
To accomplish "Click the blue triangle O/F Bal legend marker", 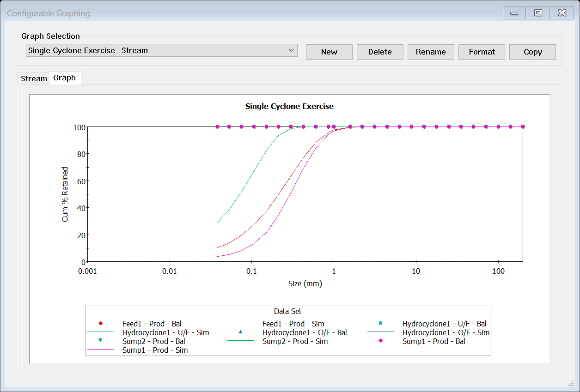I will click(240, 332).
